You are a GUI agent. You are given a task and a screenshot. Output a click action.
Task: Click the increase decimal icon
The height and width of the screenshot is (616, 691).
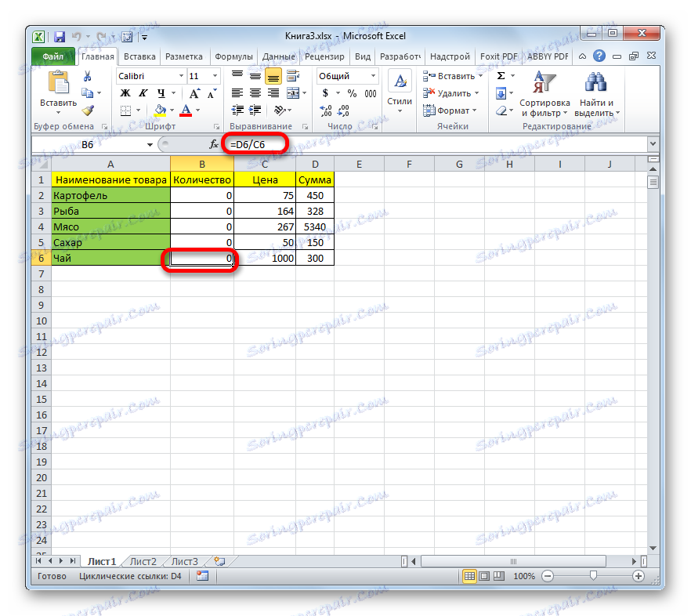coord(326,111)
